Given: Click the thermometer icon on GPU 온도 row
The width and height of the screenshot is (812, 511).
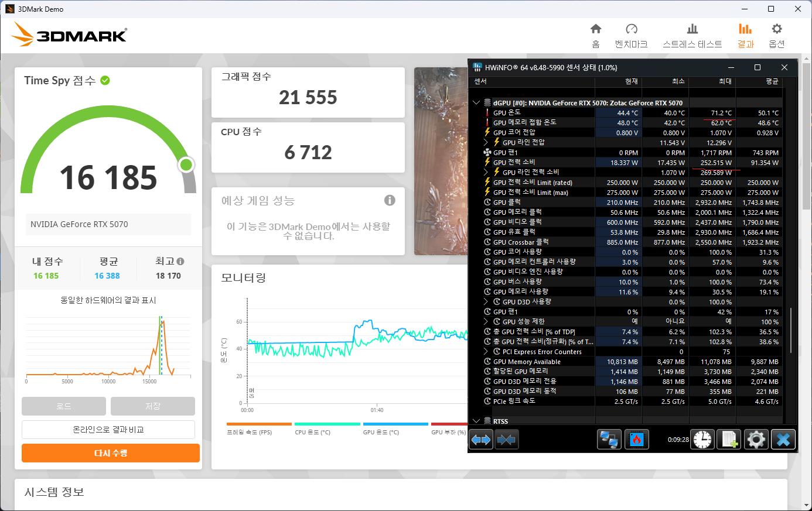Looking at the screenshot, I should 487,113.
